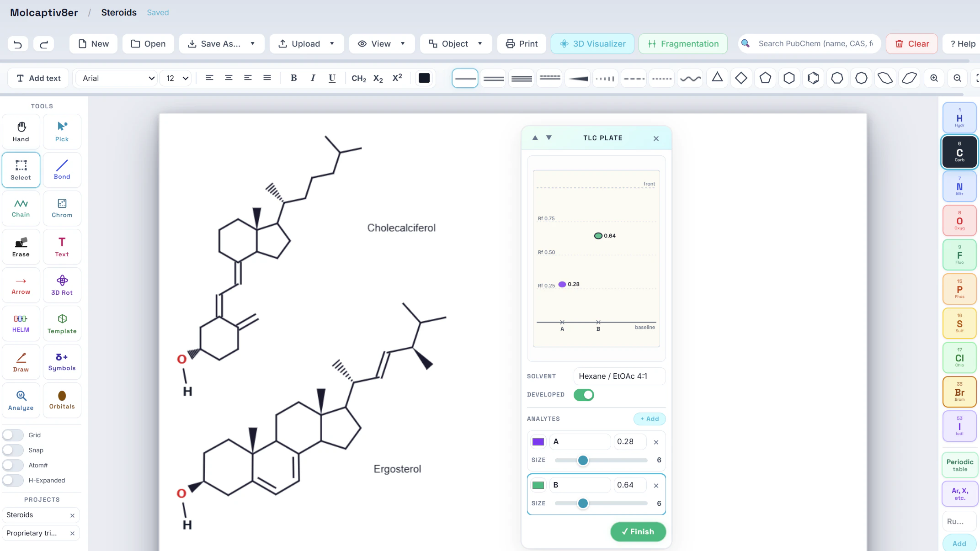Toggle the Snap switch
The width and height of the screenshot is (980, 551).
tap(13, 450)
